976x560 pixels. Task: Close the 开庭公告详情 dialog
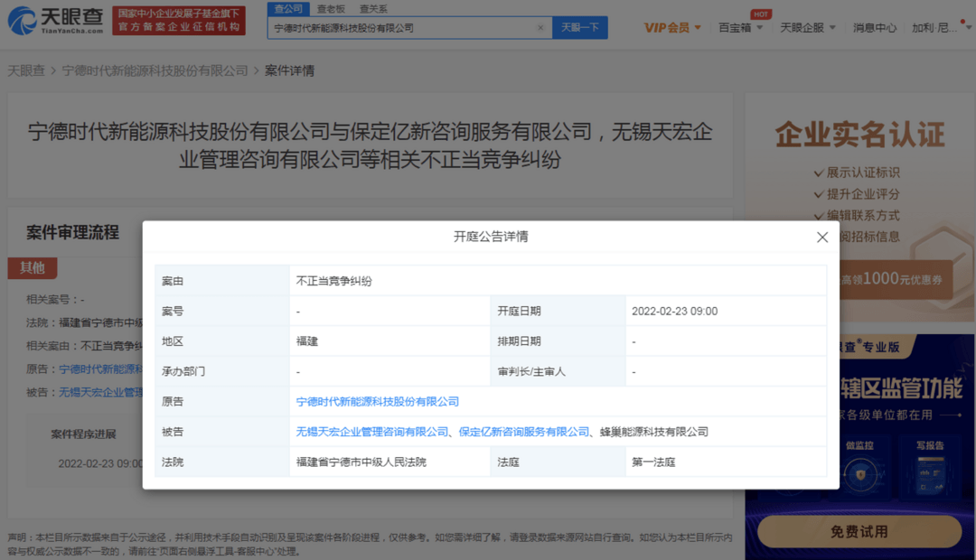pyautogui.click(x=822, y=237)
